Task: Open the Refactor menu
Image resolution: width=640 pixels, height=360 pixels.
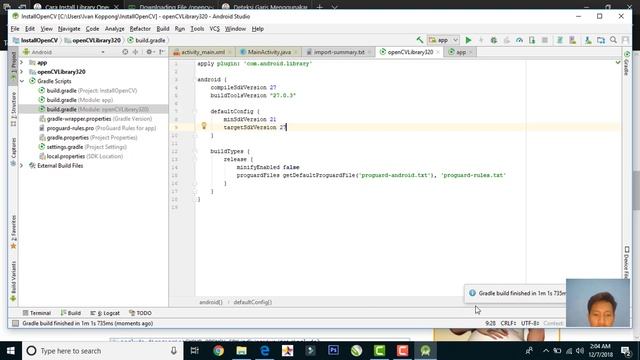Action: [140, 29]
